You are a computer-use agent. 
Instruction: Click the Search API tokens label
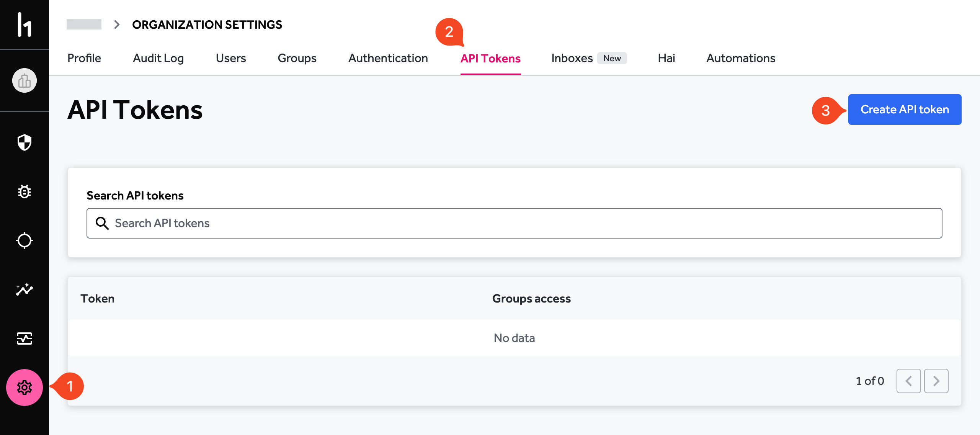tap(135, 196)
